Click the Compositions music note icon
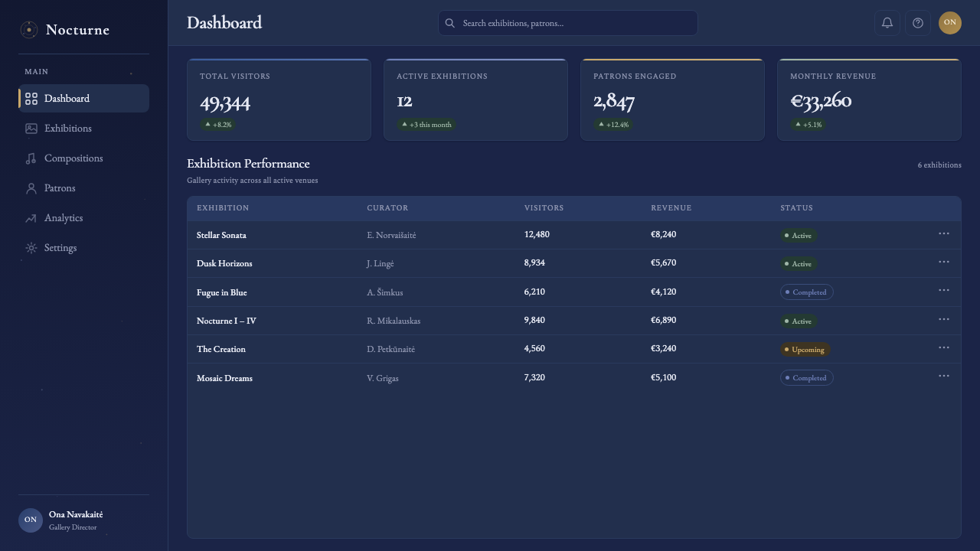Screen dimensions: 980x551 (31, 158)
